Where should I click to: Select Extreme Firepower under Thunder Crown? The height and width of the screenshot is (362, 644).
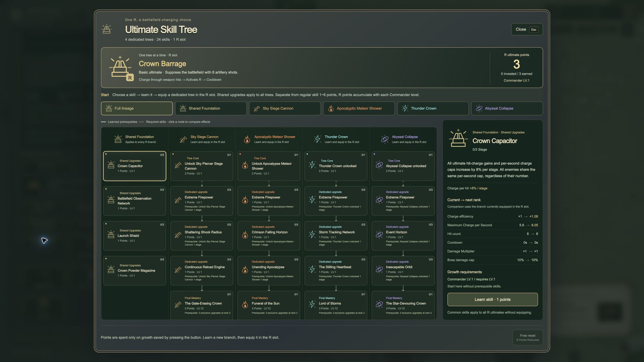pos(336,201)
